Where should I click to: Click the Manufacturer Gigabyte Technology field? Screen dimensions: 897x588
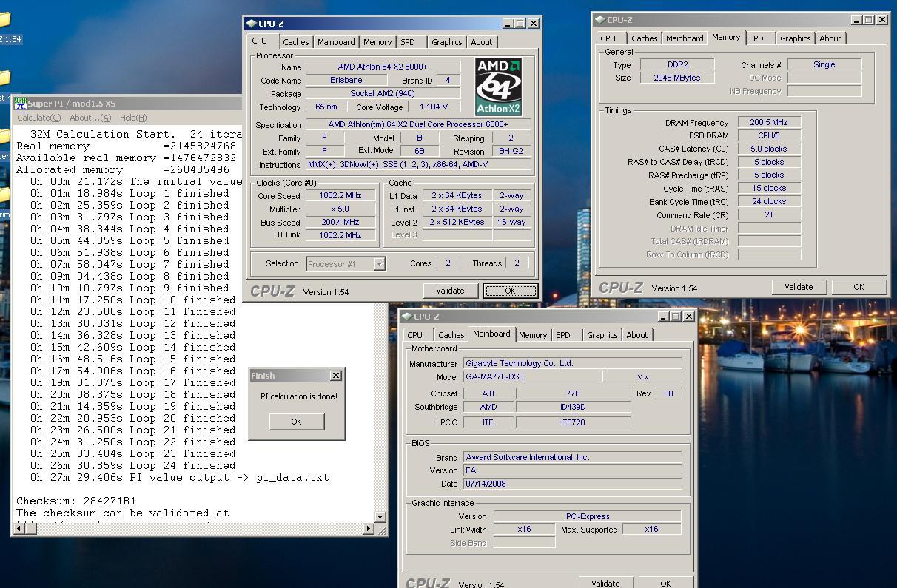point(572,363)
